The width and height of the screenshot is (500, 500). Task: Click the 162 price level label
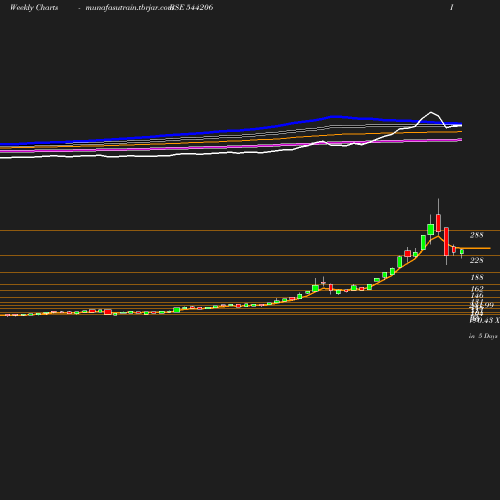pos(477,289)
